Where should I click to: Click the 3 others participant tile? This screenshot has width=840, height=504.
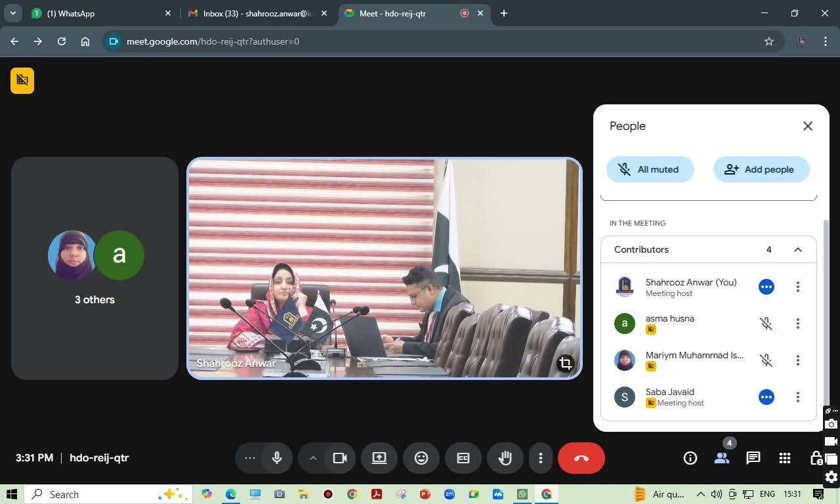click(94, 268)
